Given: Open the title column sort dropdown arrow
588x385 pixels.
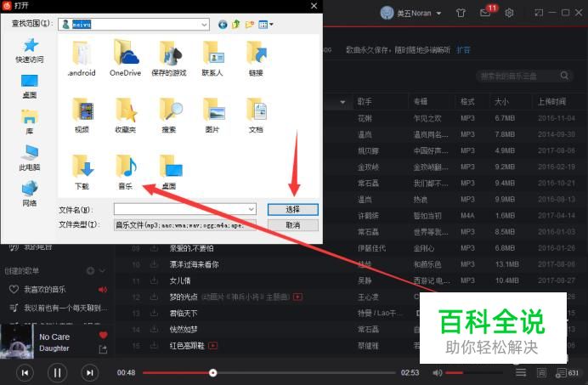Looking at the screenshot, I should 342,102.
